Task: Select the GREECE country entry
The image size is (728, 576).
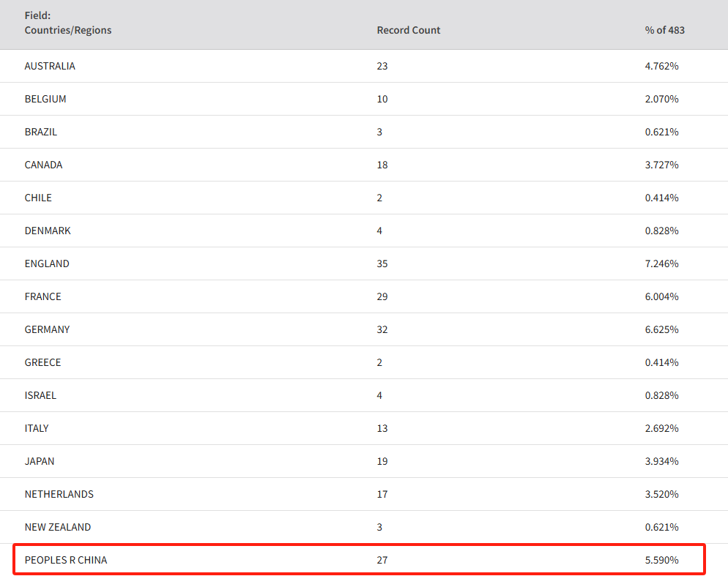Action: pyautogui.click(x=42, y=362)
